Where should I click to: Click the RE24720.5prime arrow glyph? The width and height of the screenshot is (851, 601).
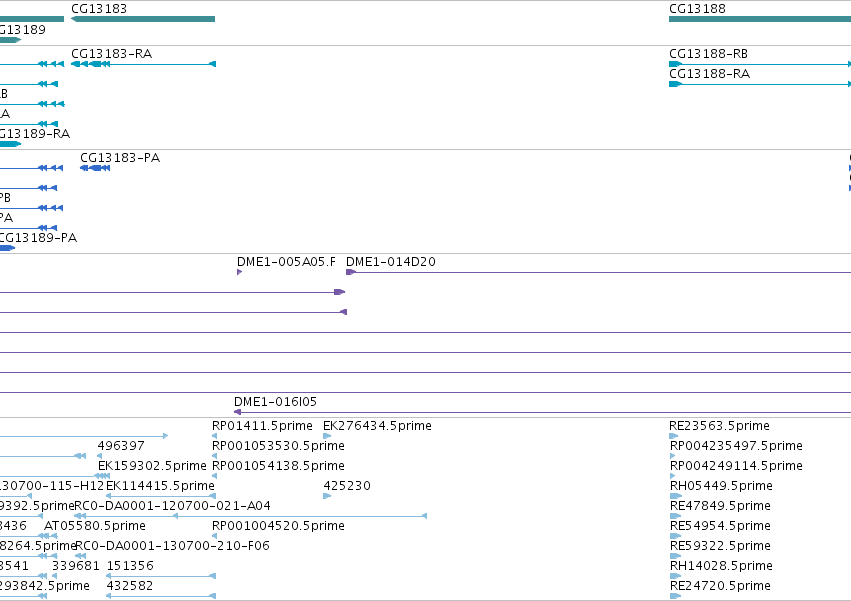point(675,596)
